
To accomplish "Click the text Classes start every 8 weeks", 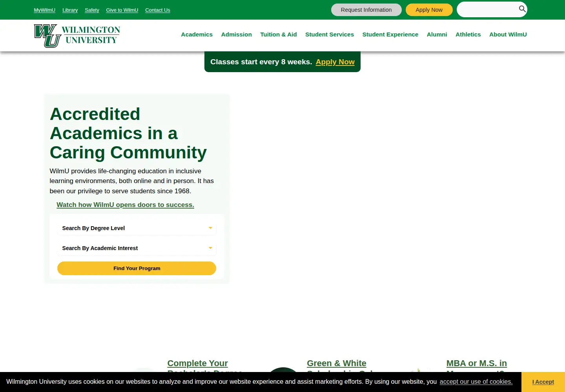I will [x=261, y=62].
